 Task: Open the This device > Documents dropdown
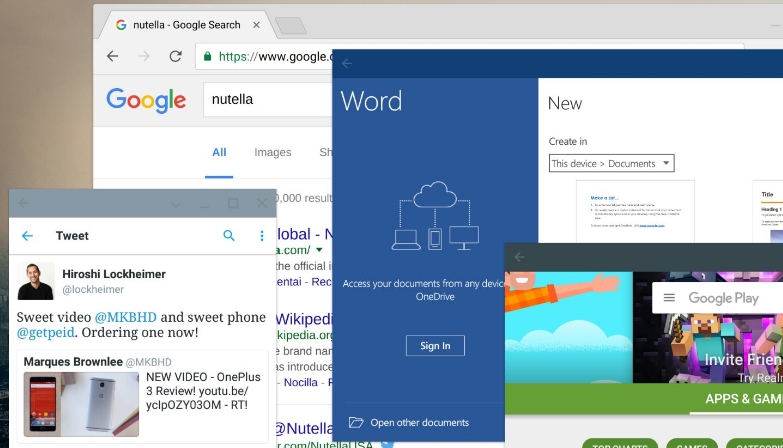pos(611,163)
